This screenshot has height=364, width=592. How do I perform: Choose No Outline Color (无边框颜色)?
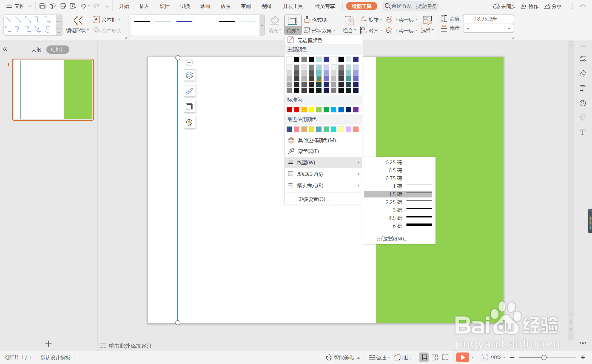[x=309, y=40]
